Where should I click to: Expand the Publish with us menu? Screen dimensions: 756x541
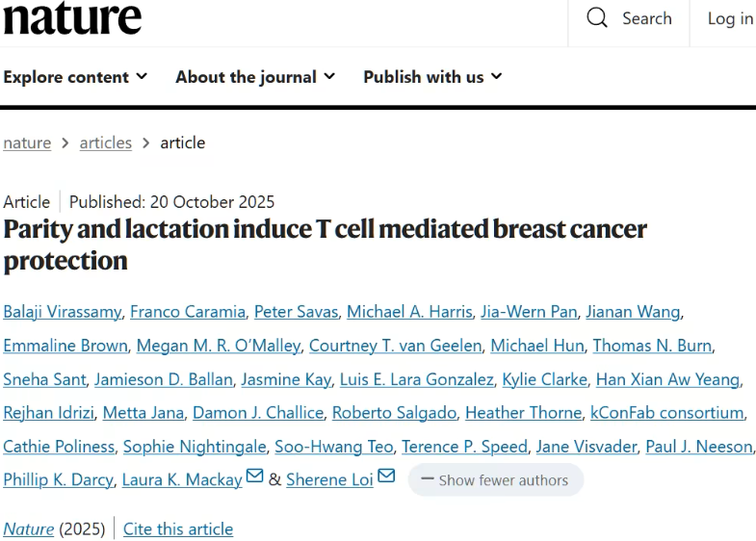point(432,77)
